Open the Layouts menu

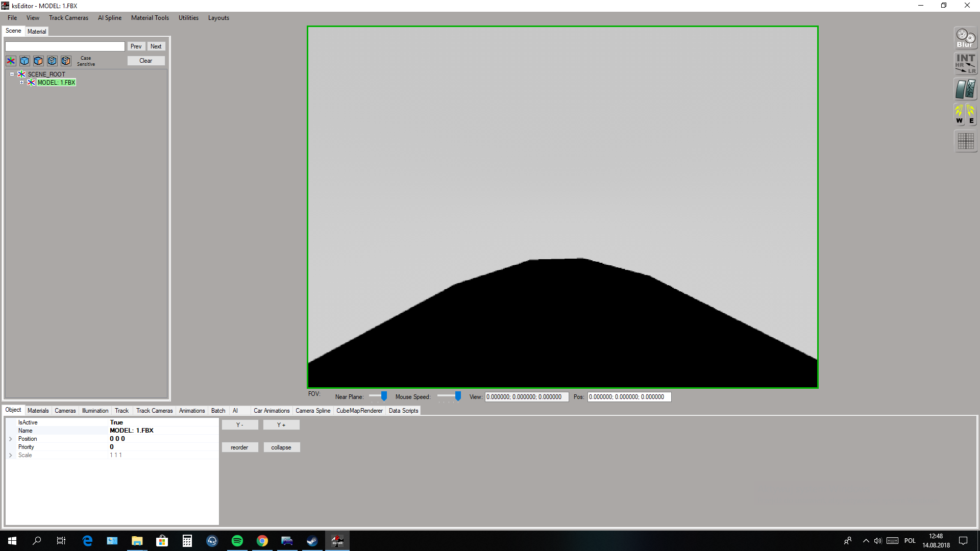click(218, 18)
